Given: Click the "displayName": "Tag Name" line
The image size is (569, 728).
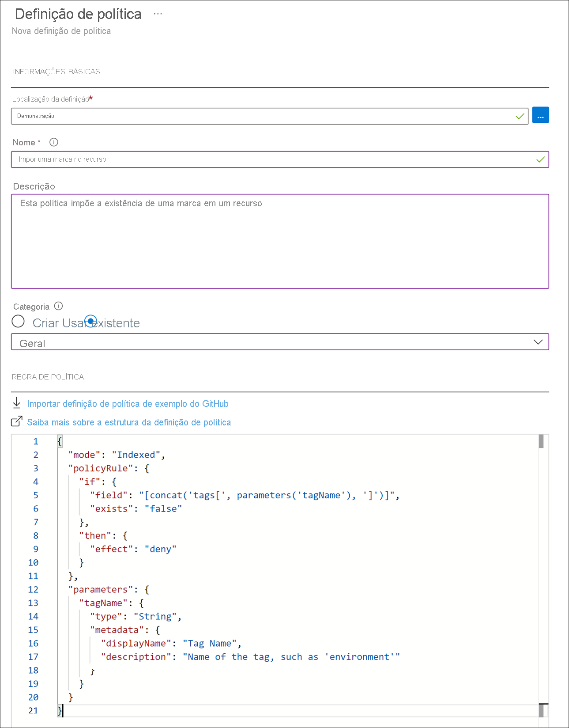Looking at the screenshot, I should pyautogui.click(x=171, y=644).
